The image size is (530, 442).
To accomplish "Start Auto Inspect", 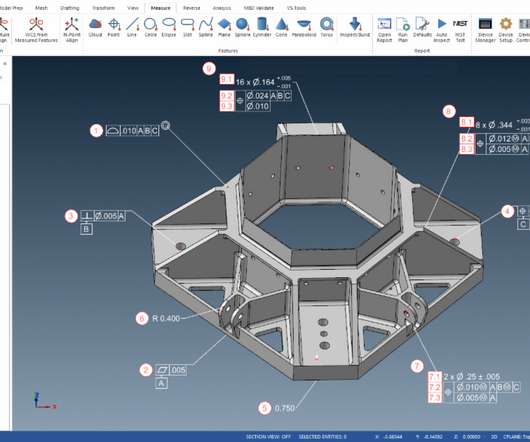I will pyautogui.click(x=441, y=30).
